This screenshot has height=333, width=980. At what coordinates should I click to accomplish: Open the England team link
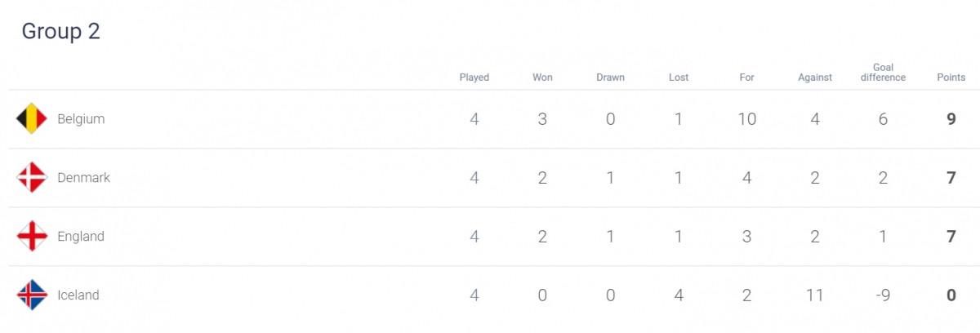click(x=81, y=237)
